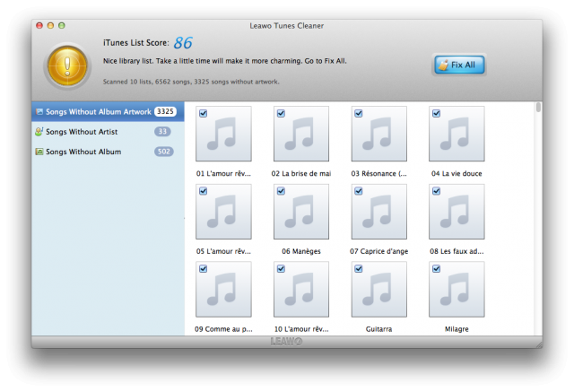Click the green zoom window button
Image resolution: width=574 pixels, height=392 pixels.
coord(62,25)
